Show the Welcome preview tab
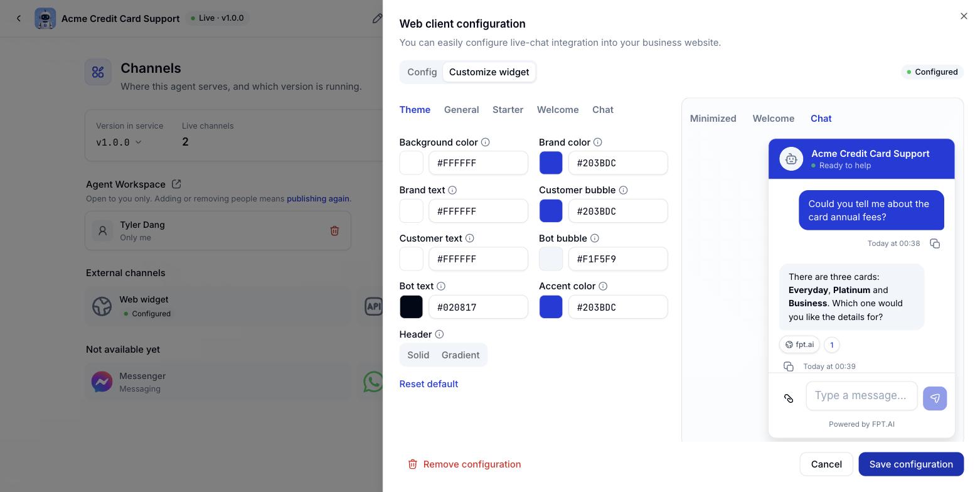This screenshot has height=492, width=980. coord(773,119)
